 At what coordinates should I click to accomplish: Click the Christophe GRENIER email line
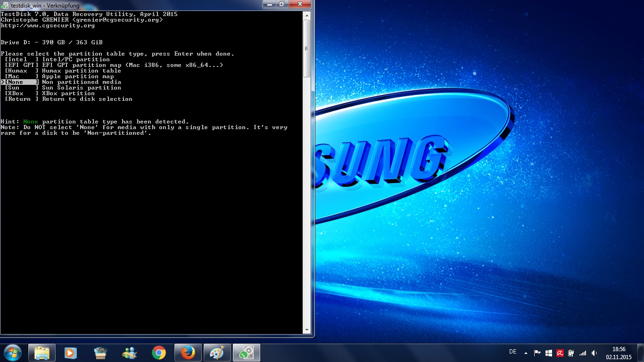(x=82, y=20)
